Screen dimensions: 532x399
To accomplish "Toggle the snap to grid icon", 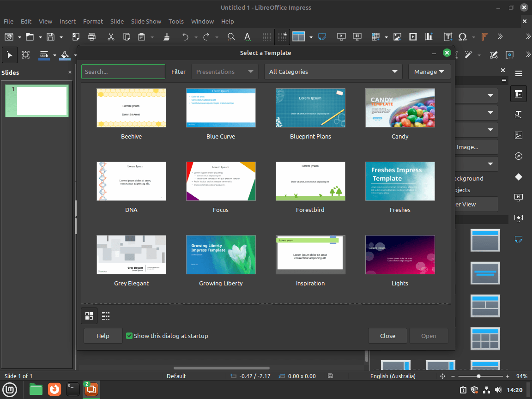I will coord(282,36).
